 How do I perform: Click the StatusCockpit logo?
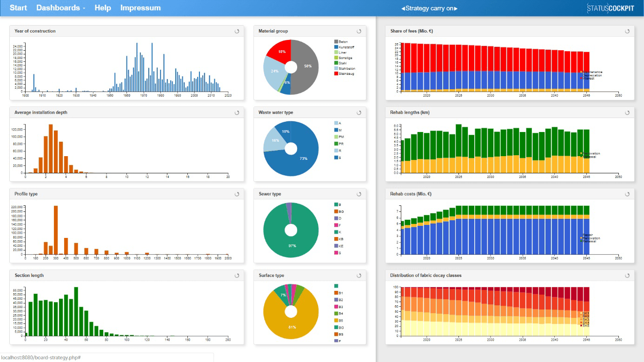coord(610,8)
